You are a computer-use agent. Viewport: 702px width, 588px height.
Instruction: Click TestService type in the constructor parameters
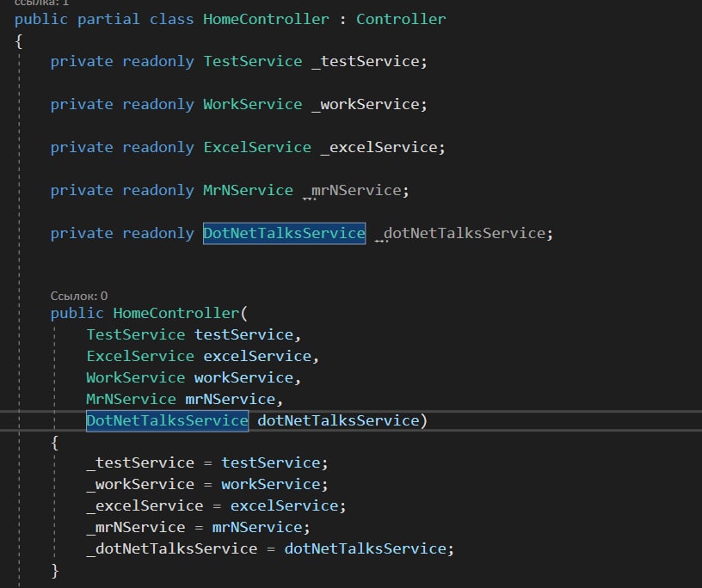click(136, 334)
